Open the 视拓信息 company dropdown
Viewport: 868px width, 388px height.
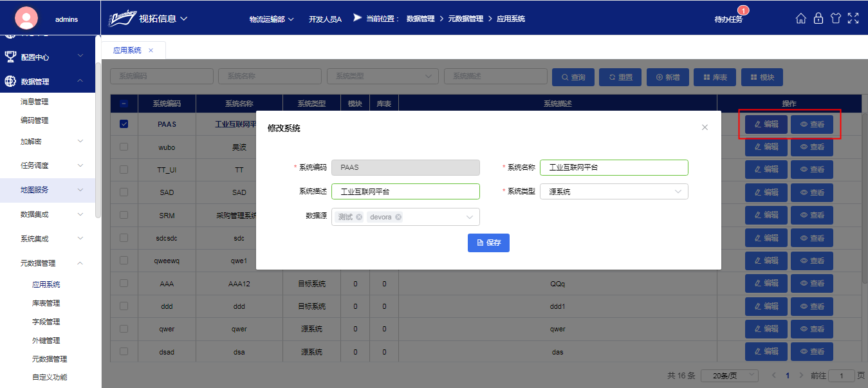click(163, 19)
